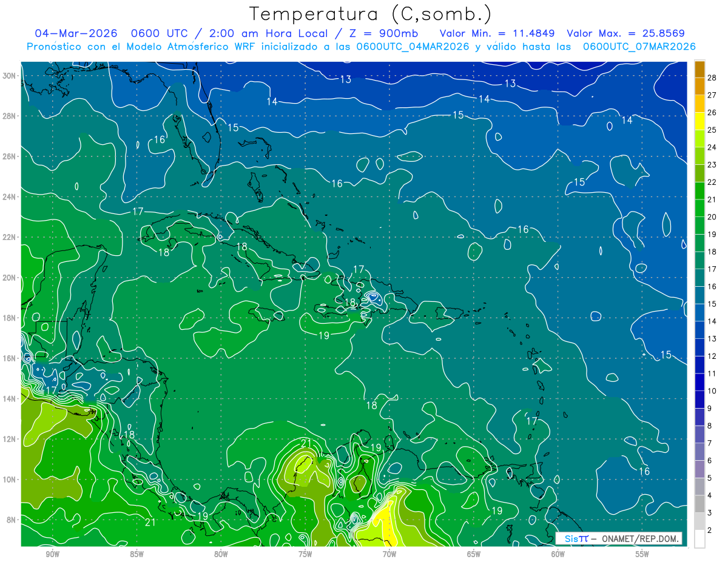Image resolution: width=728 pixels, height=562 pixels.
Task: Click the "Valor Min. = 11.4849" value
Action: 499,33
